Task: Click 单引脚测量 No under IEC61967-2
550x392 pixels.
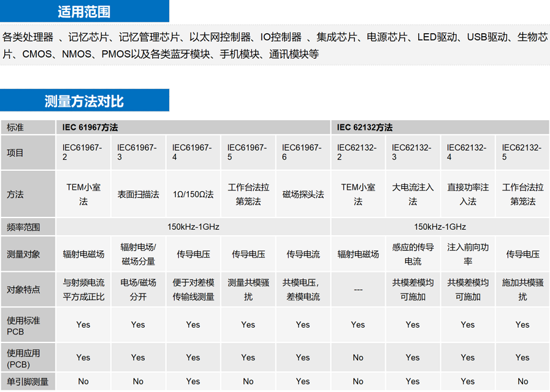Action: tap(83, 382)
